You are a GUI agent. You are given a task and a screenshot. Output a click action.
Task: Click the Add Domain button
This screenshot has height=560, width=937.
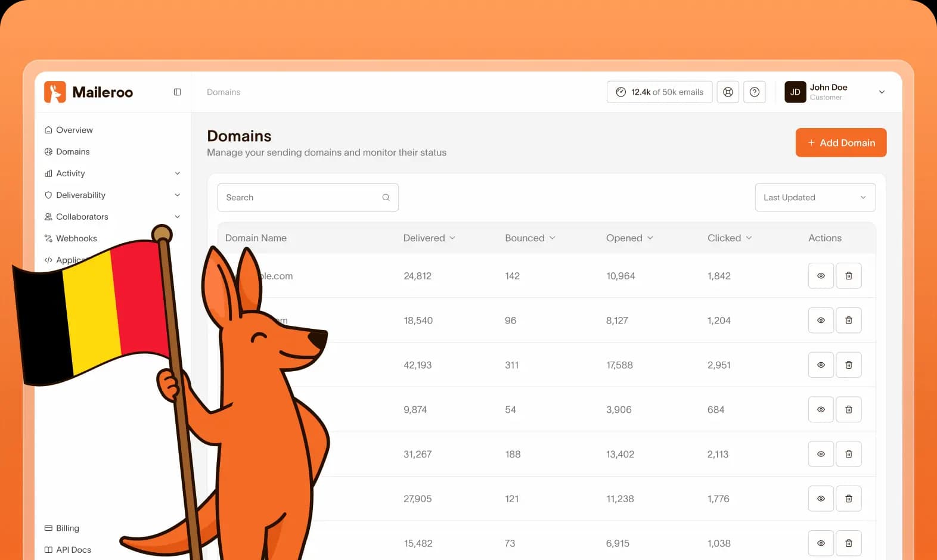click(x=841, y=142)
